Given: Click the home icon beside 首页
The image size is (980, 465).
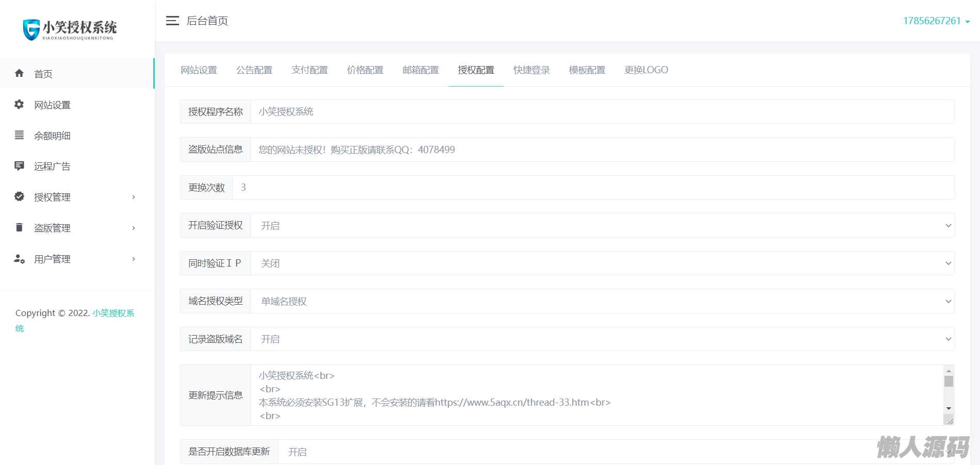Looking at the screenshot, I should 19,73.
